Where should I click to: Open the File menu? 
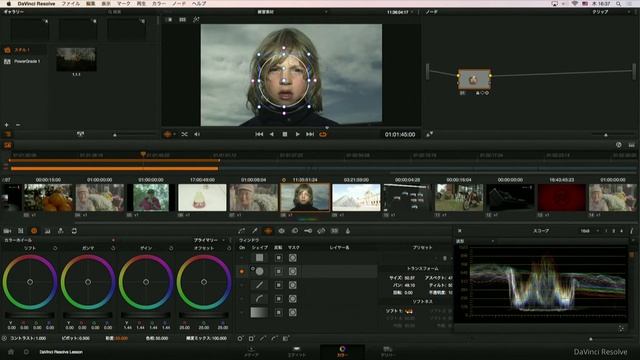pyautogui.click(x=71, y=3)
